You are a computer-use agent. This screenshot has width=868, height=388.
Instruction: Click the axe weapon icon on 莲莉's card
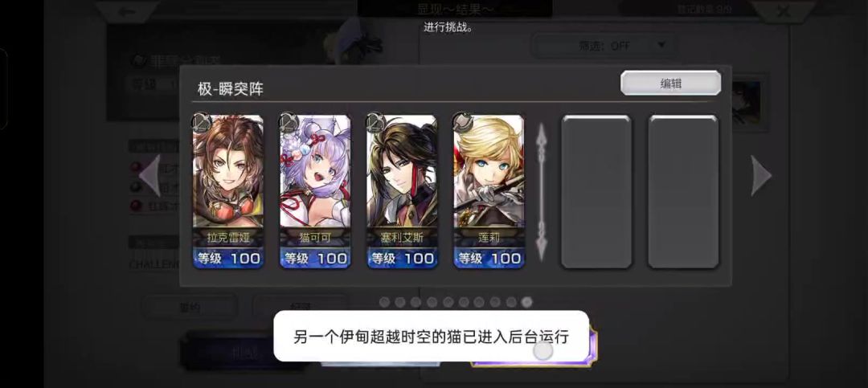coord(460,122)
